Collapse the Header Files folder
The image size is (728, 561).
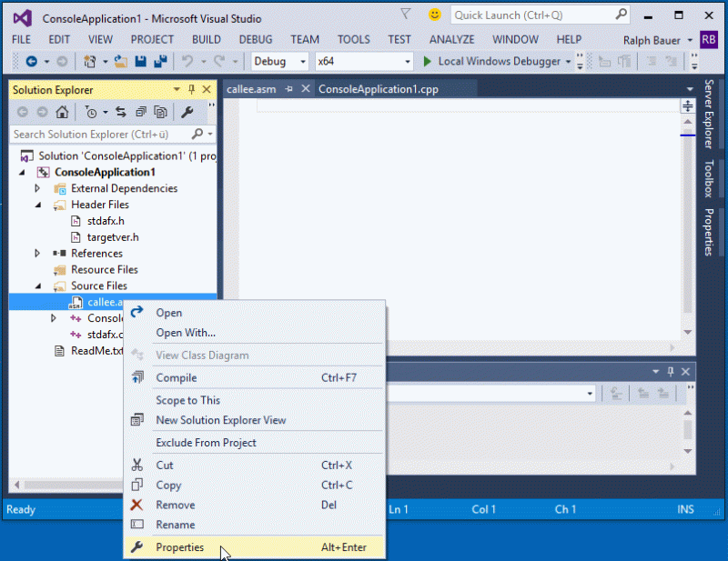(x=37, y=205)
